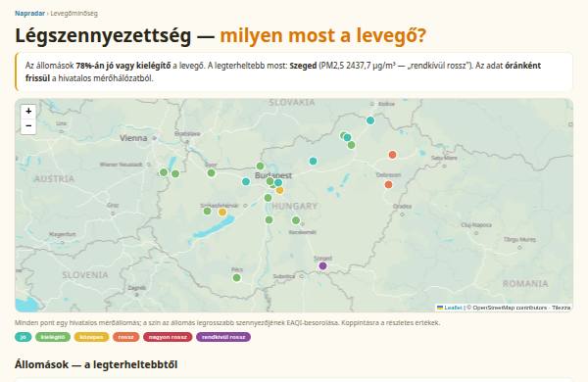
Task: Click the orange 'rossz' legend chip
Action: coord(126,337)
